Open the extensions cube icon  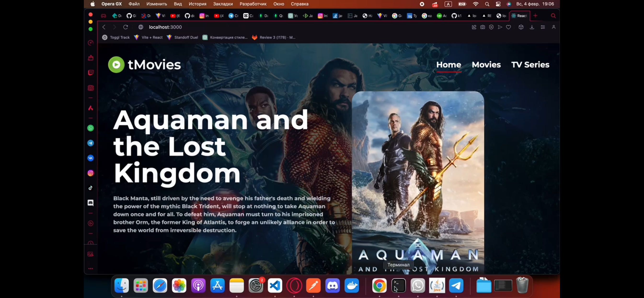521,27
